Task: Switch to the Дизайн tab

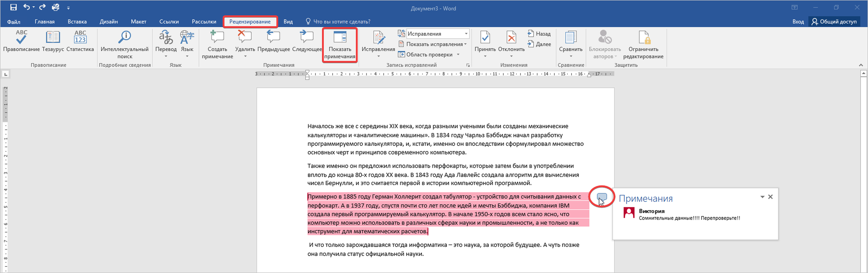Action: pyautogui.click(x=109, y=21)
